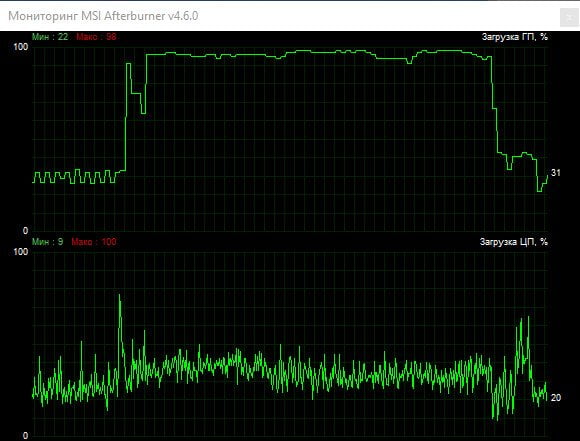Close the MSI Afterburner monitoring window
The width and height of the screenshot is (580, 441).
[x=569, y=17]
